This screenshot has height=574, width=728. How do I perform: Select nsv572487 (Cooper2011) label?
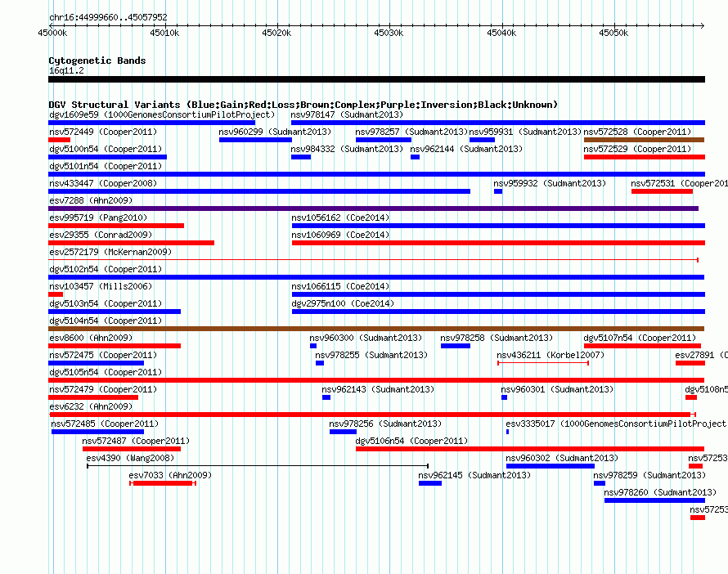(x=136, y=441)
